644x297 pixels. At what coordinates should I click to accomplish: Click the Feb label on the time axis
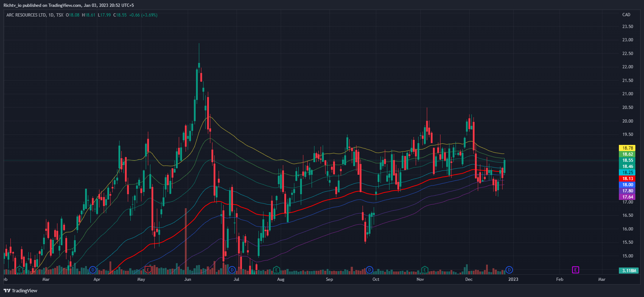point(560,279)
